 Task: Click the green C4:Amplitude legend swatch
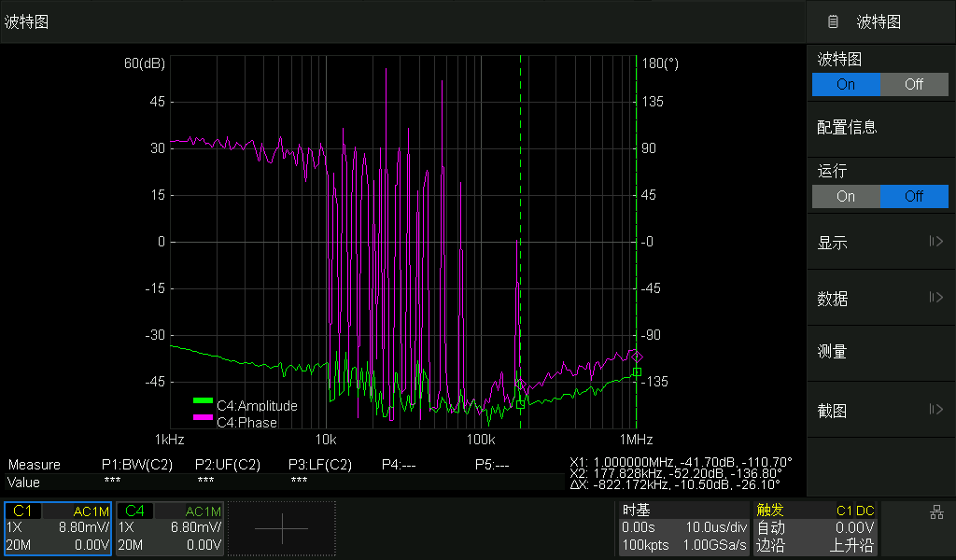tap(203, 400)
